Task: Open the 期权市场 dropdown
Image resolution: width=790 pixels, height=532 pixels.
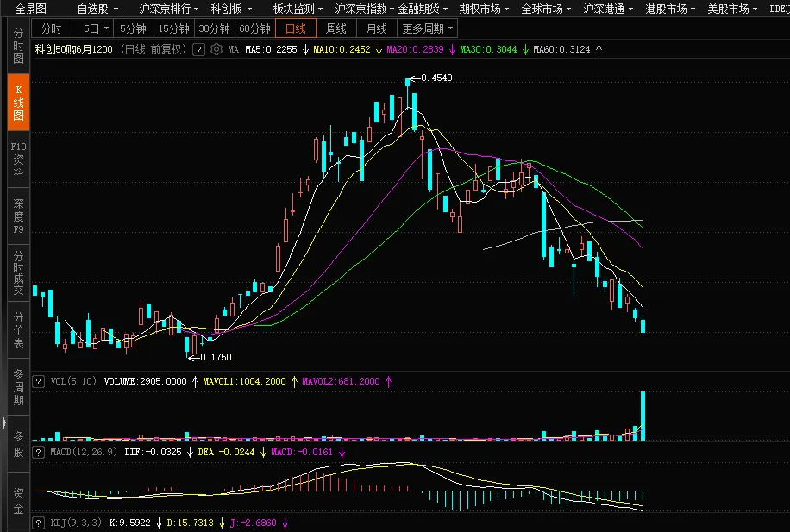Action: (x=484, y=9)
